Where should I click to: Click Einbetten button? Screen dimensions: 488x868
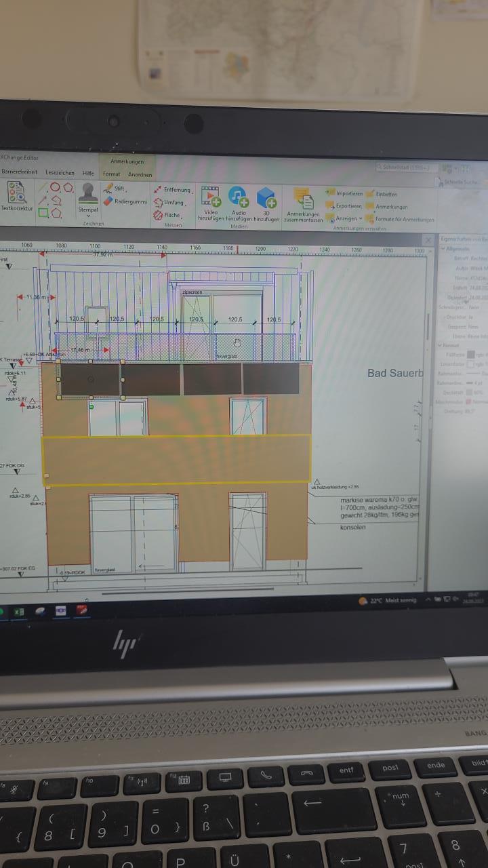coord(382,194)
